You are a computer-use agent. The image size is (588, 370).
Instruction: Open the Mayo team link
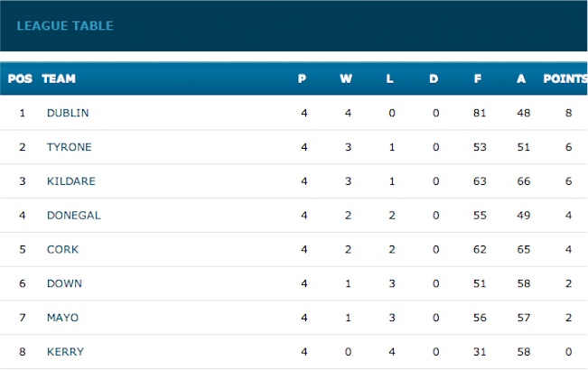pos(62,317)
